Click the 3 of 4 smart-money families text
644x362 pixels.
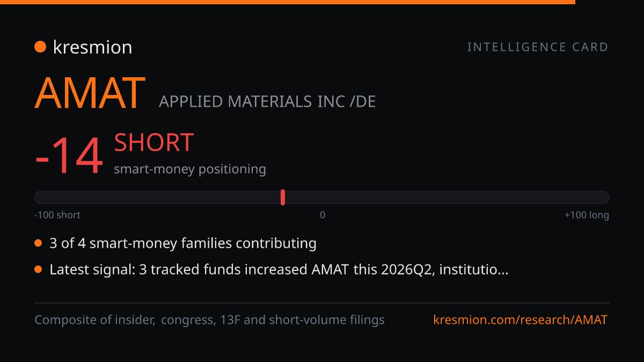point(183,243)
